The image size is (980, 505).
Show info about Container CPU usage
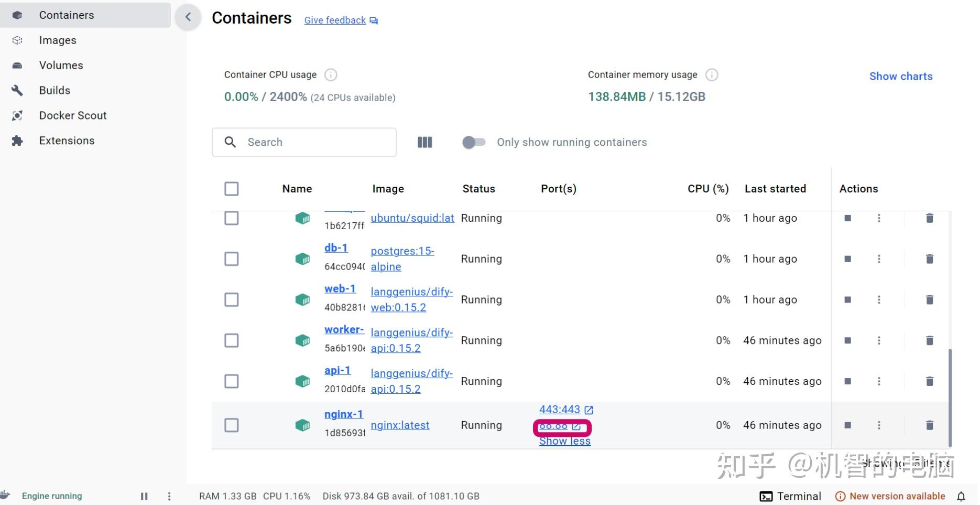pos(331,75)
